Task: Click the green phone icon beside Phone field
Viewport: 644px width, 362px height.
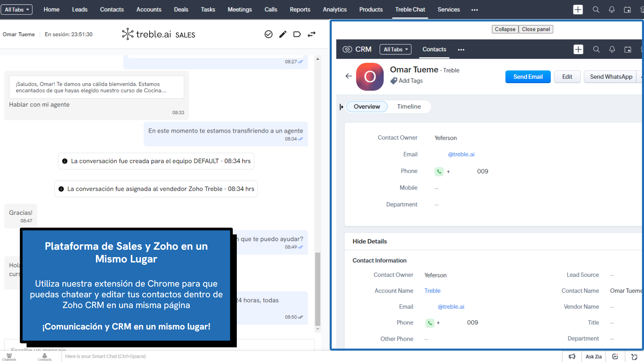Action: 439,171
